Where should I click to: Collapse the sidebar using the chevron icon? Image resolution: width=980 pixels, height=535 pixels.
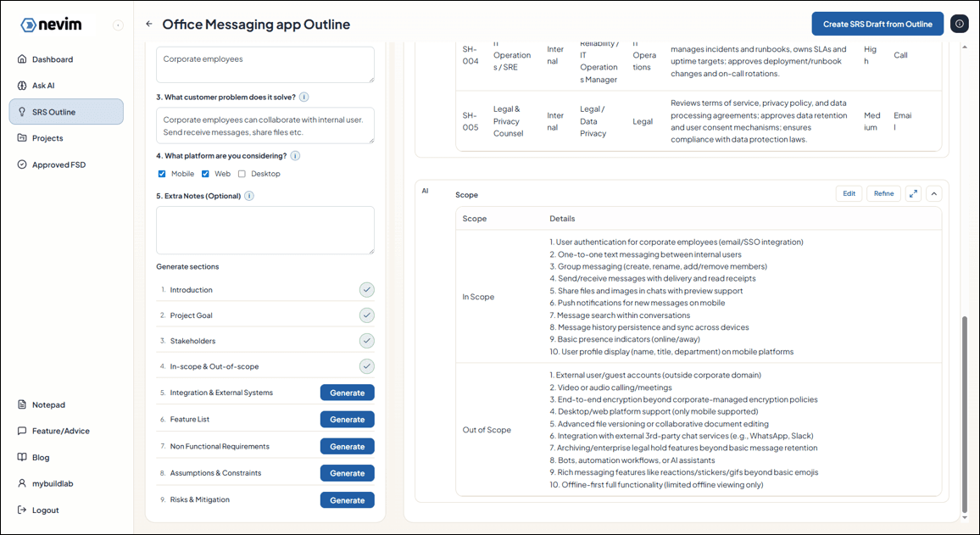pos(118,25)
